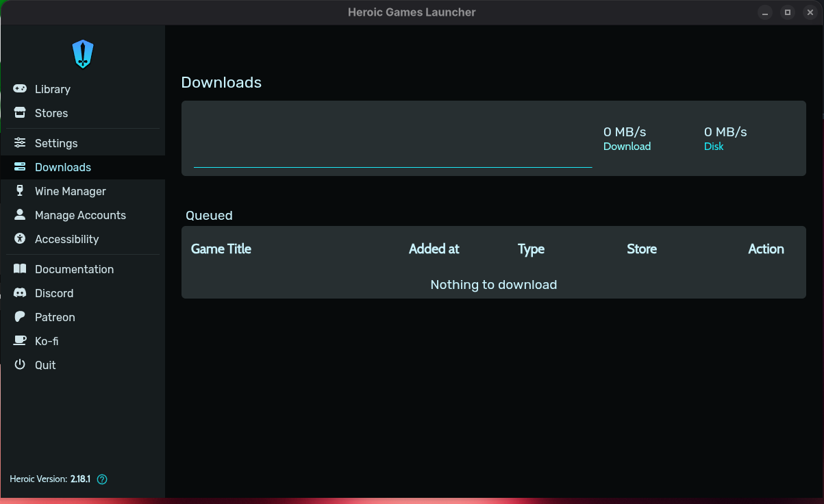
Task: Open the Patreon link label
Action: coord(55,317)
